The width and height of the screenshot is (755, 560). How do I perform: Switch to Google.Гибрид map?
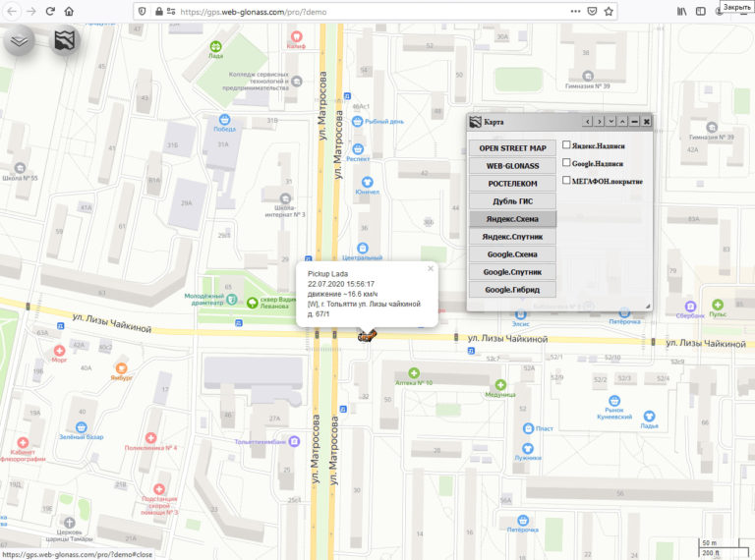coord(512,290)
